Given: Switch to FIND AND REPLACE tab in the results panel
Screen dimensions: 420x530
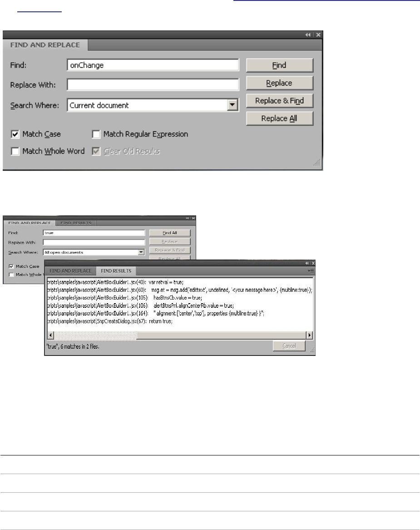Looking at the screenshot, I should tap(70, 271).
